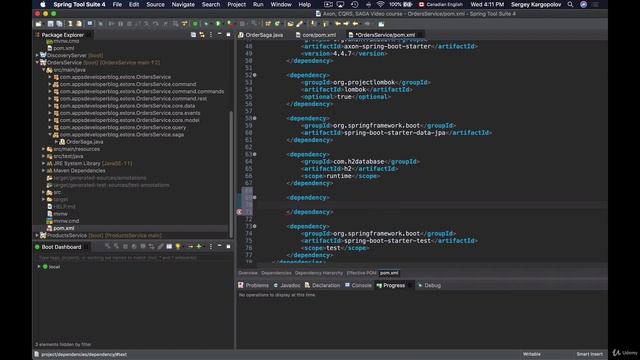Open Overview pom editor tab
This screenshot has height=360, width=640.
point(248,273)
